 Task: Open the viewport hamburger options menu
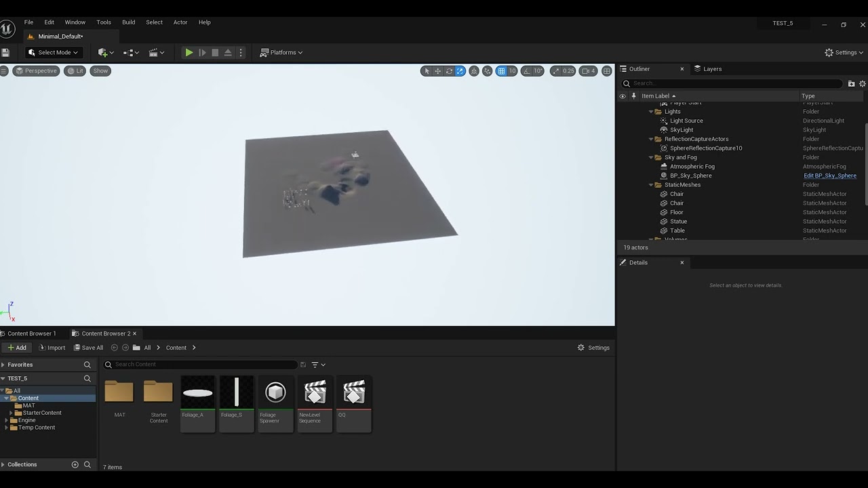point(4,70)
